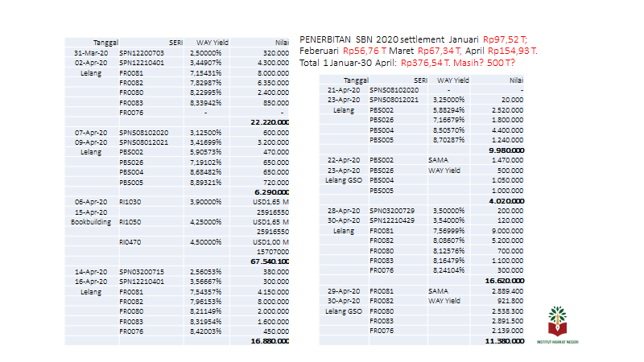
Task: Select the date cell 31-Mar-20
Action: [x=91, y=53]
